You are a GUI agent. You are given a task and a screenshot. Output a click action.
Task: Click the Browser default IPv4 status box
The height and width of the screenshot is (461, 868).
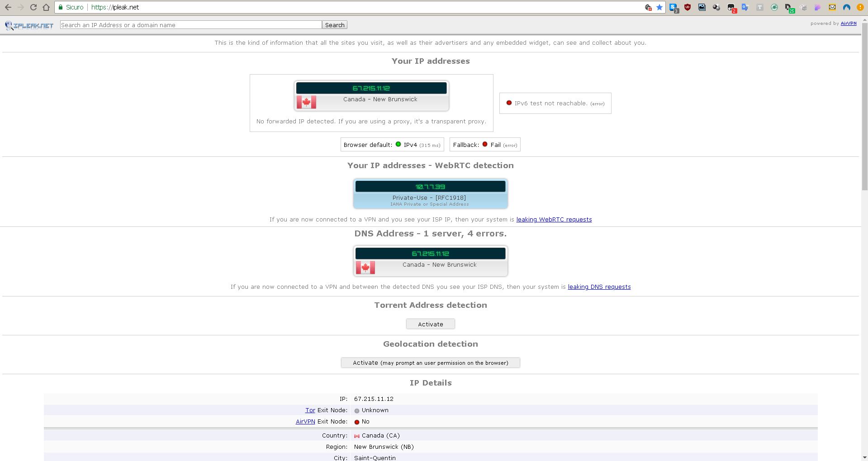point(392,145)
